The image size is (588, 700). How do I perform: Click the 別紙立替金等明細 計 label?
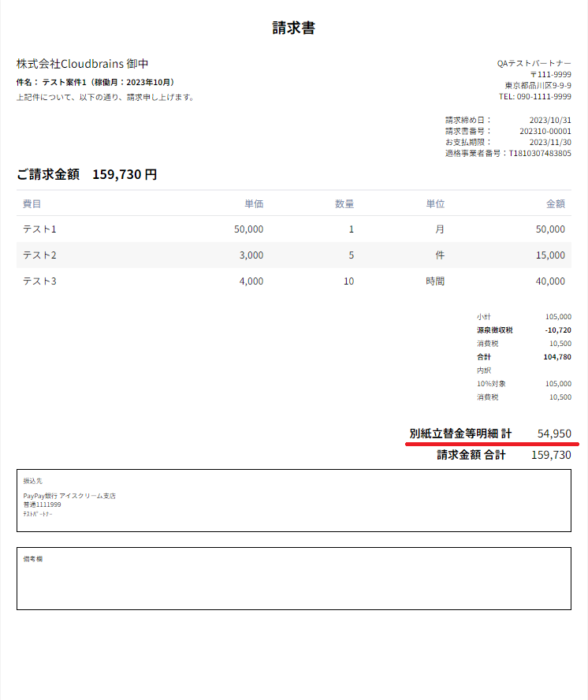click(x=460, y=434)
